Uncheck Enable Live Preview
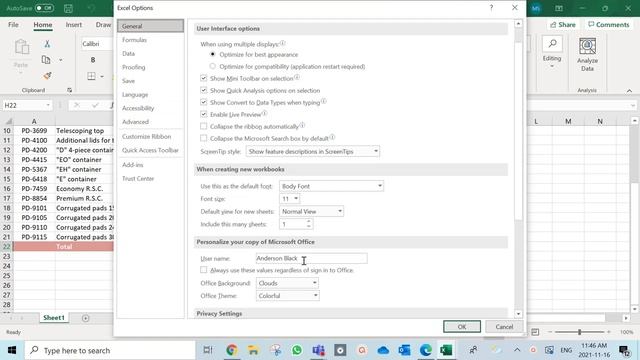The height and width of the screenshot is (360, 640). click(204, 114)
